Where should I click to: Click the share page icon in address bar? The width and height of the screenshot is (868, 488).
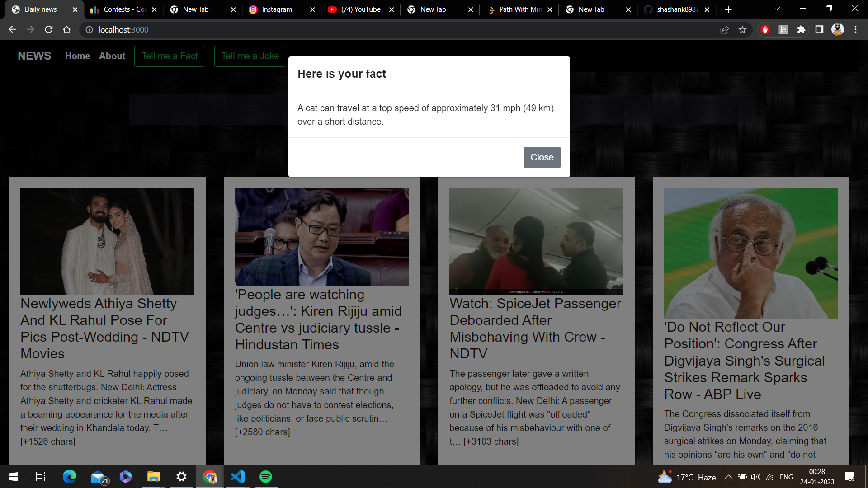tap(724, 30)
